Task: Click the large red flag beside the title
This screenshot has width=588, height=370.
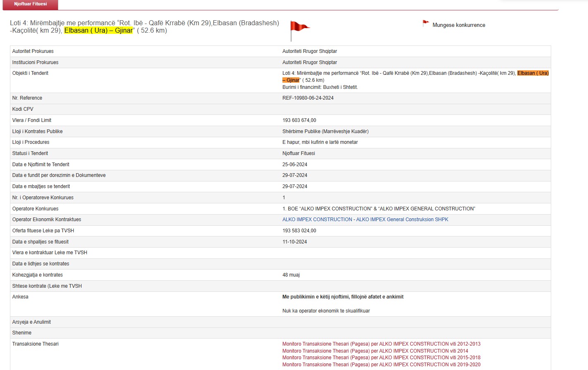Action: coord(299,29)
